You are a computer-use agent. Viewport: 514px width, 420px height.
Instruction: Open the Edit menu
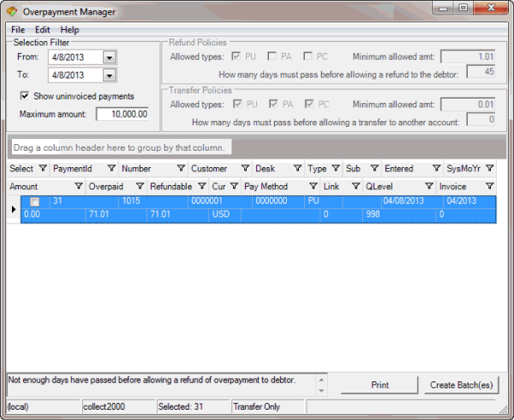point(43,30)
